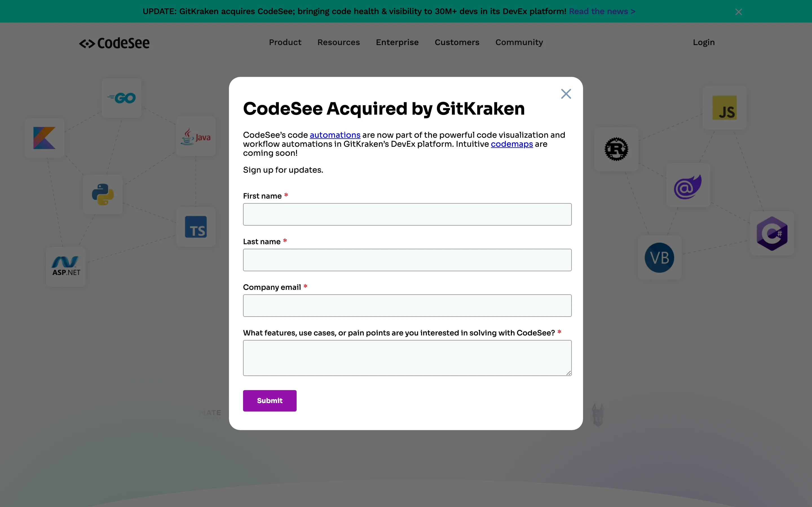The width and height of the screenshot is (812, 507).
Task: Select the Go language logo
Action: [122, 97]
